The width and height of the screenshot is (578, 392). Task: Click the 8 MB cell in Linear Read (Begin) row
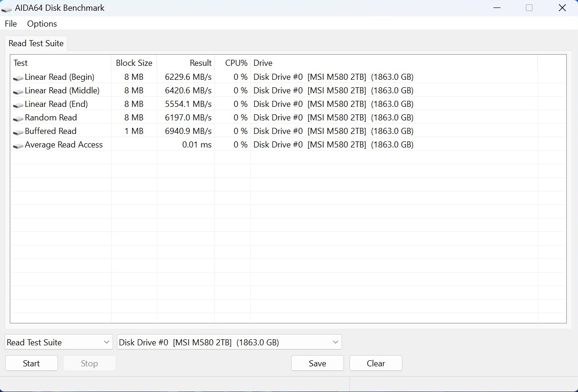click(x=134, y=77)
